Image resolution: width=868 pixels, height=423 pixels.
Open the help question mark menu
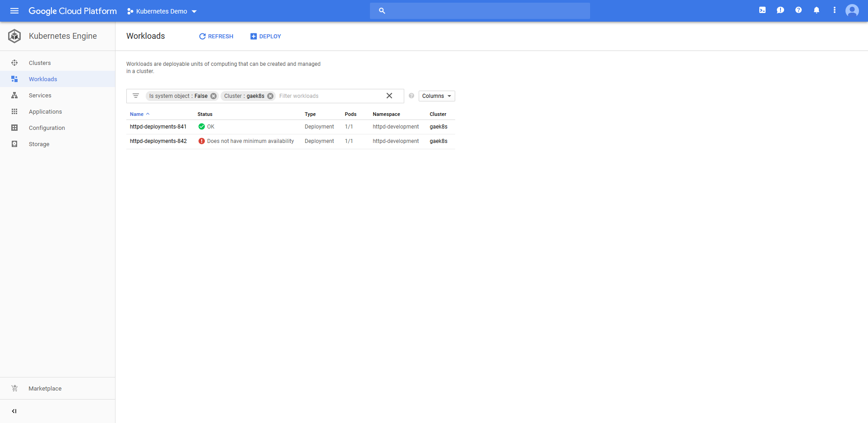click(799, 10)
